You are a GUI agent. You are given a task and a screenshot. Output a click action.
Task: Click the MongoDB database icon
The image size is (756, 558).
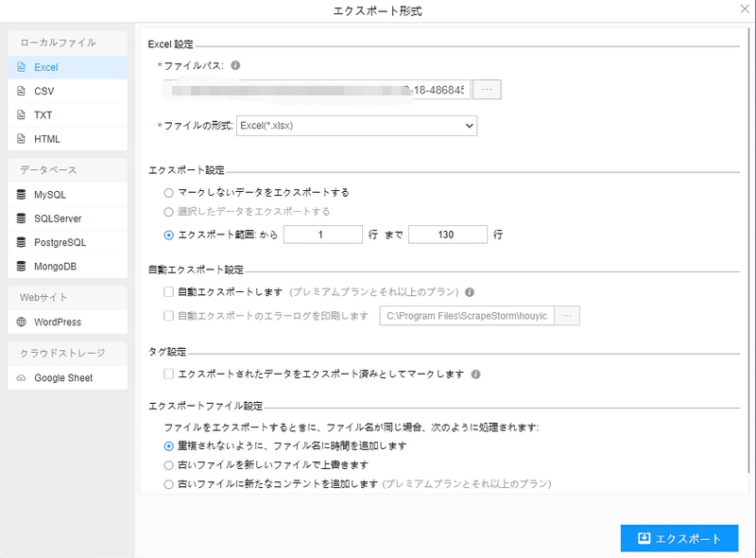(x=22, y=266)
